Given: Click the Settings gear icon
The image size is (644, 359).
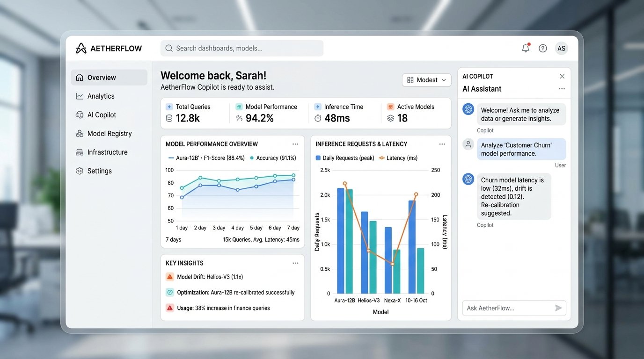Looking at the screenshot, I should click(x=80, y=171).
